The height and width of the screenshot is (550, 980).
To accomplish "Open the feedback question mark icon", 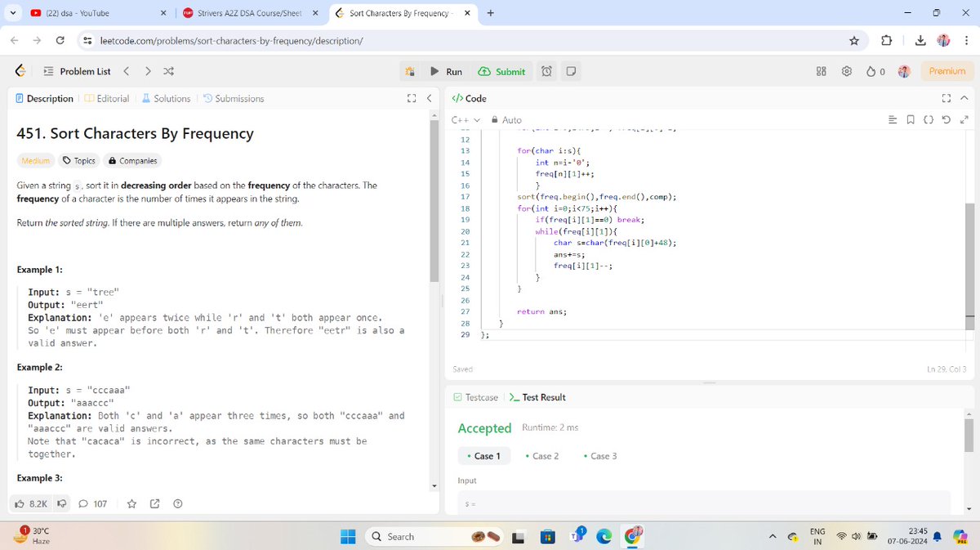I will (x=177, y=504).
